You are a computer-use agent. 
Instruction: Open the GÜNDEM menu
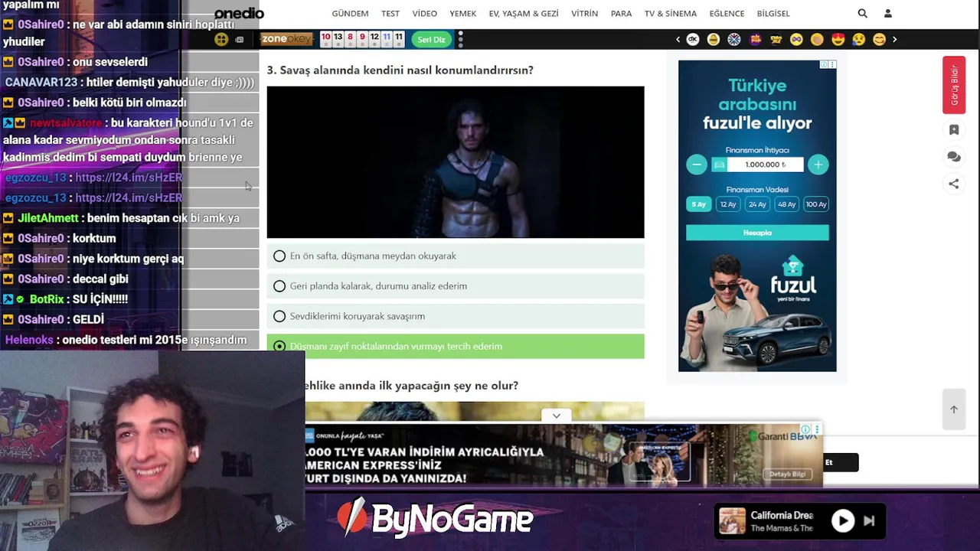pyautogui.click(x=350, y=14)
